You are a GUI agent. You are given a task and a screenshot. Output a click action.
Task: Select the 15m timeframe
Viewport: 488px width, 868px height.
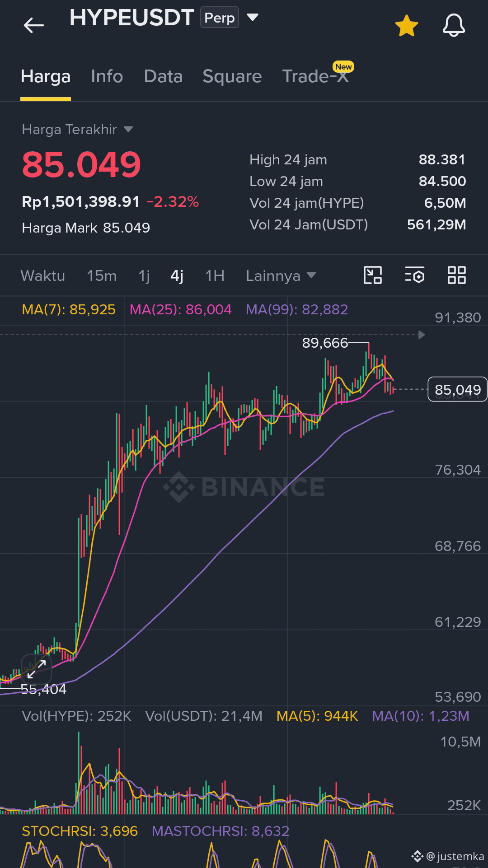pyautogui.click(x=102, y=275)
